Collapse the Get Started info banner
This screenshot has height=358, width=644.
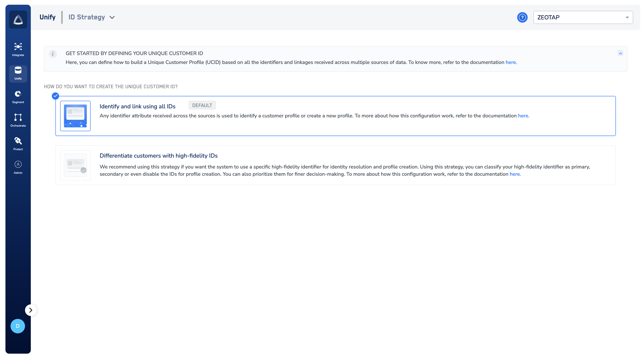point(620,53)
